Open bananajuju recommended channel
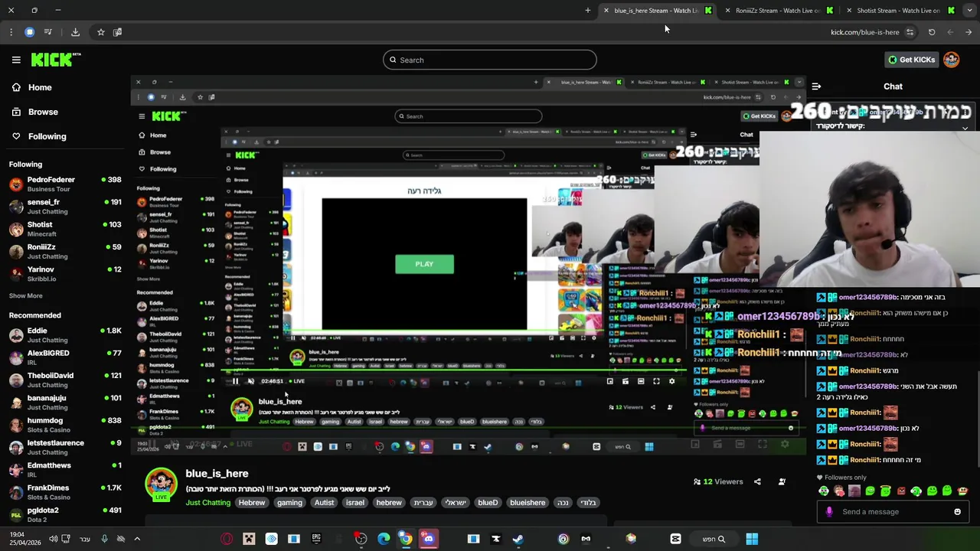 click(64, 402)
